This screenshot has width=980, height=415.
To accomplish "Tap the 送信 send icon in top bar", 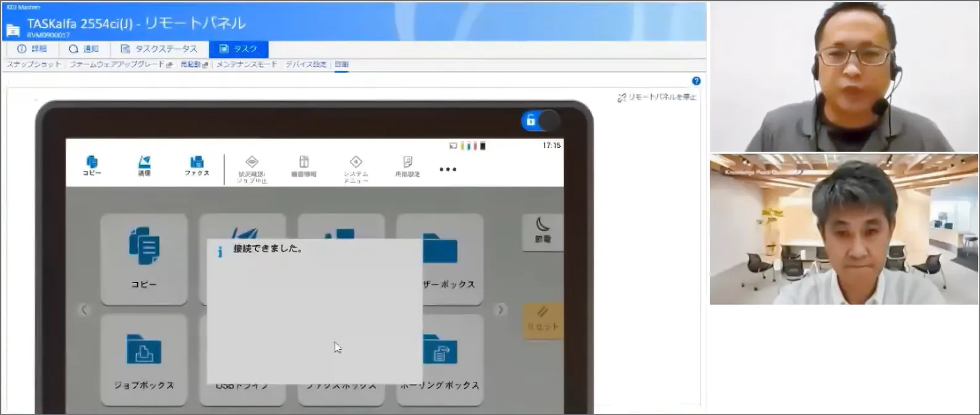I will (144, 166).
